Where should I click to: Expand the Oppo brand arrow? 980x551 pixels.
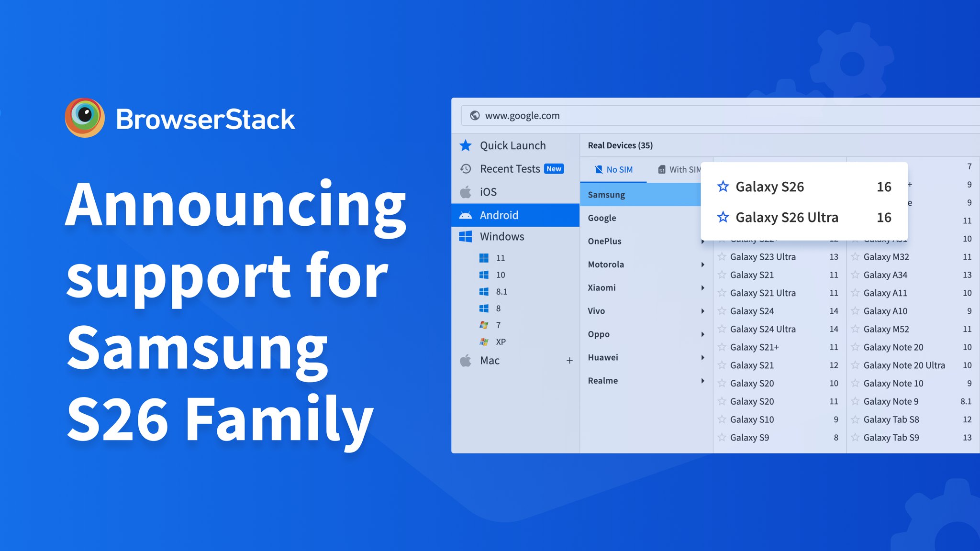[702, 334]
